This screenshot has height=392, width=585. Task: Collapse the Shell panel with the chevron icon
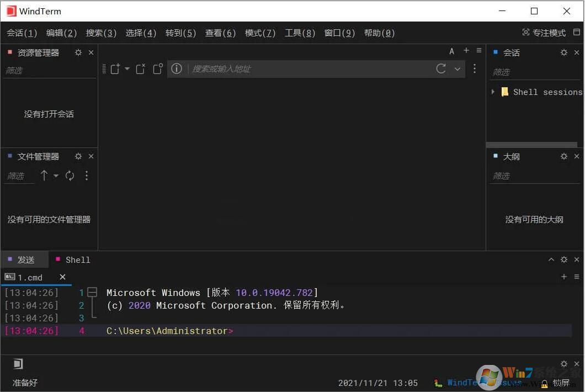[551, 259]
